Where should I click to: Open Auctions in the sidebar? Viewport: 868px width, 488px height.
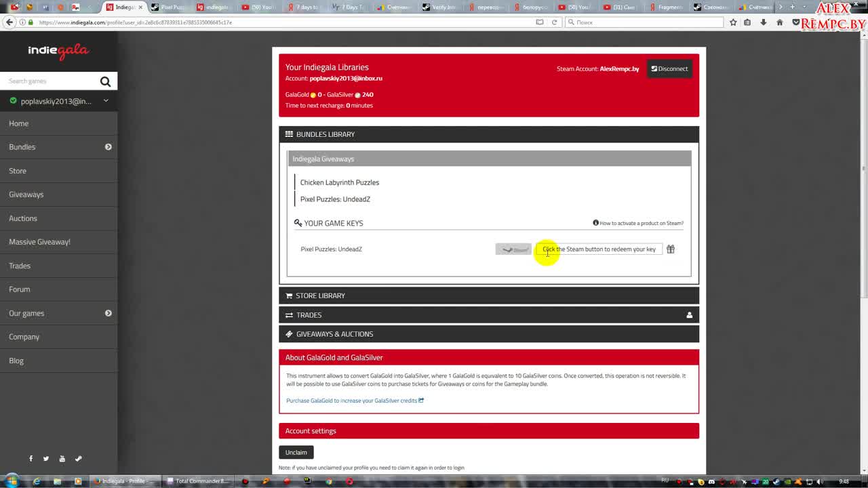pyautogui.click(x=23, y=218)
